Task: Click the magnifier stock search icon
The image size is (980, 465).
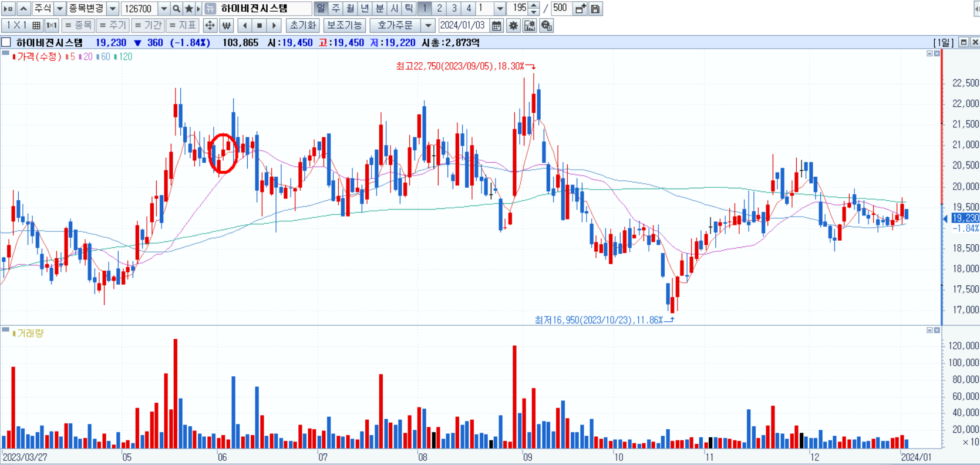Action: click(176, 9)
